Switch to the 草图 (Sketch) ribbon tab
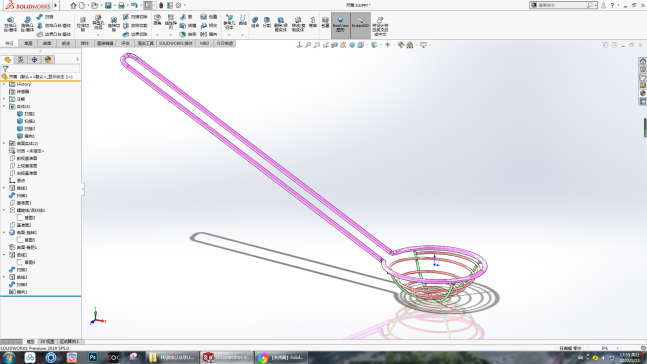647x364 pixels. click(x=28, y=43)
